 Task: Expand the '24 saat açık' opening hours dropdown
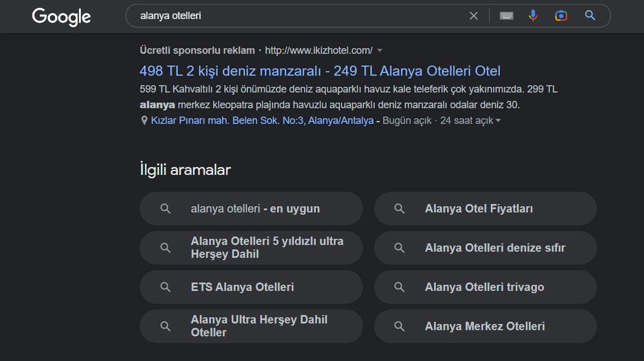498,121
